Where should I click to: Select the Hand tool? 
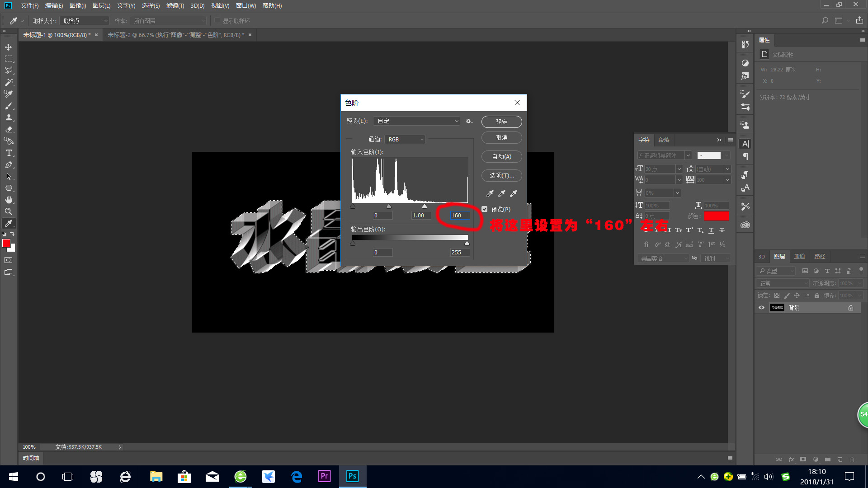click(9, 200)
